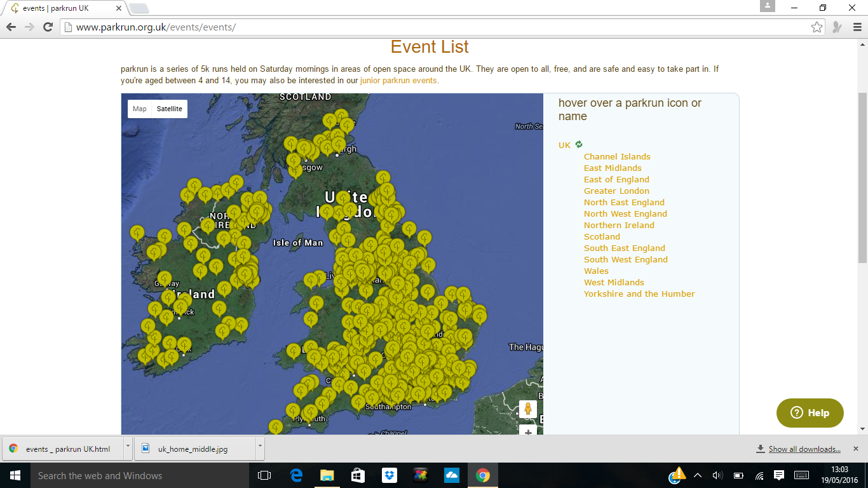Viewport: 868px width, 488px height.
Task: Bookmark this page with the star icon
Action: pos(817,27)
